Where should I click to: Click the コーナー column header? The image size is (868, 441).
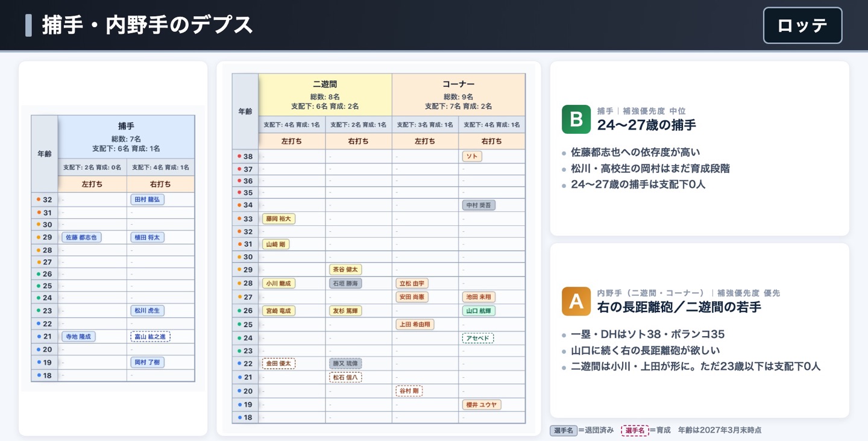459,95
